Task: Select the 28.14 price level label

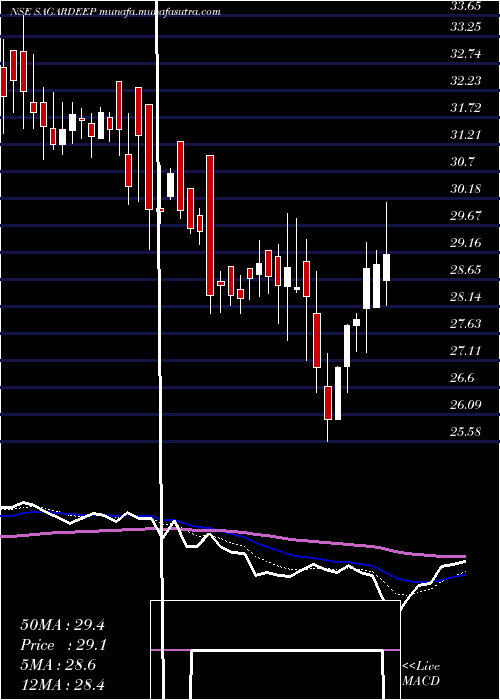Action: [466, 296]
